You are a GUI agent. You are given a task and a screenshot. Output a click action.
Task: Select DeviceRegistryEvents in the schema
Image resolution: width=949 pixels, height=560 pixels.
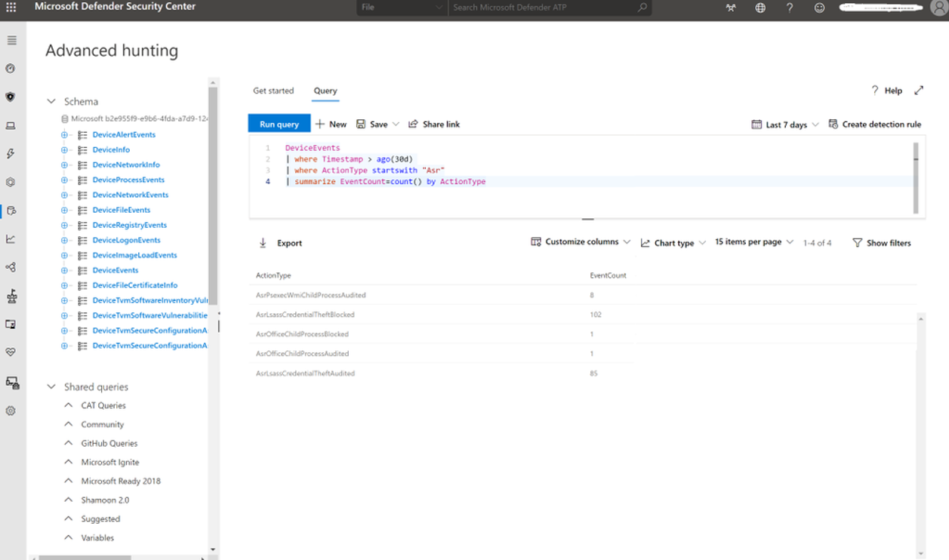[x=130, y=225]
